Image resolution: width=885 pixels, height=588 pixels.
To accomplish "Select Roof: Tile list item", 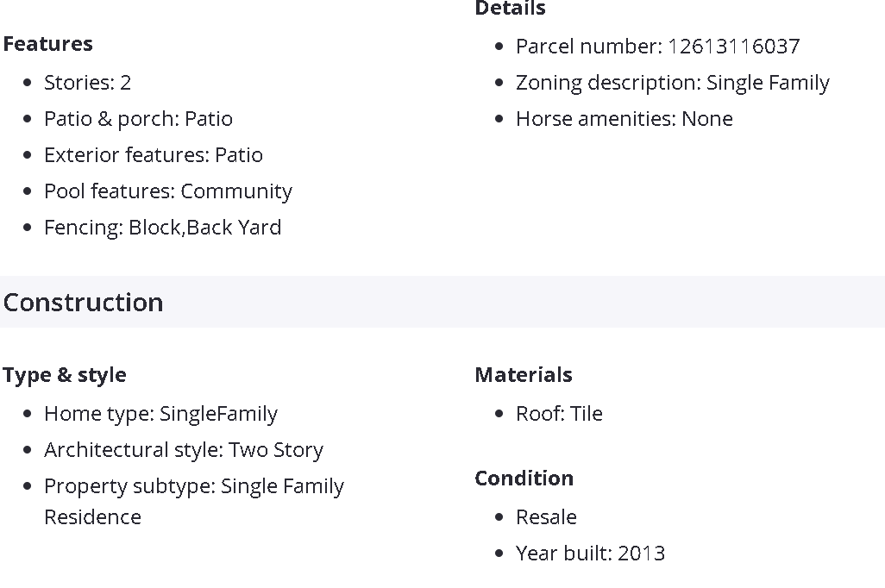I will pos(559,414).
